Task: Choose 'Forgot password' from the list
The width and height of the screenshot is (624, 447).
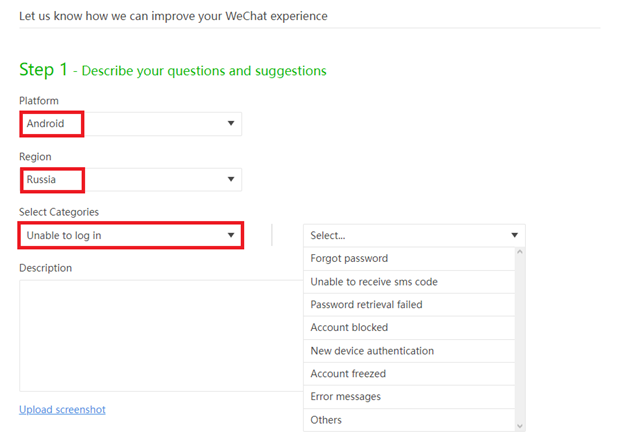Action: pos(409,259)
